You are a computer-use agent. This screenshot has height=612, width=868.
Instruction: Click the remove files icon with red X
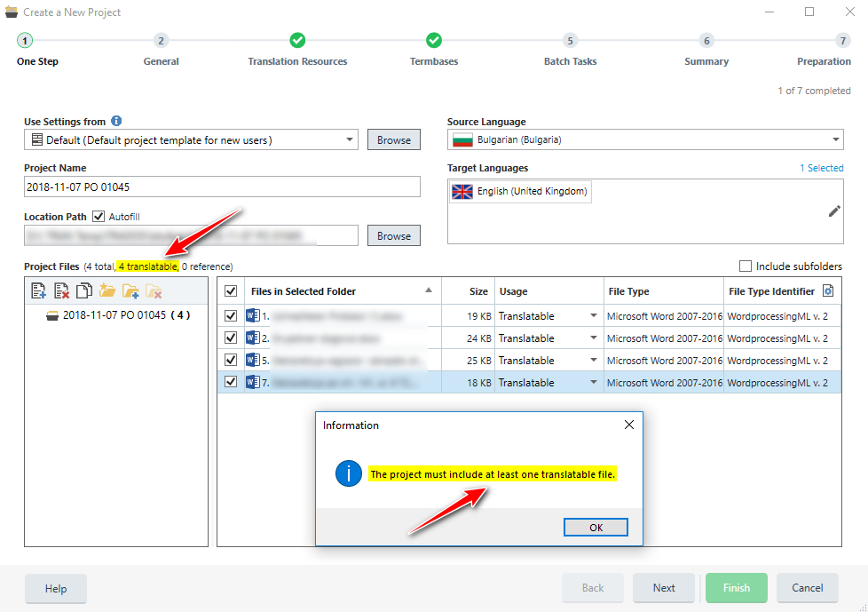[x=61, y=290]
